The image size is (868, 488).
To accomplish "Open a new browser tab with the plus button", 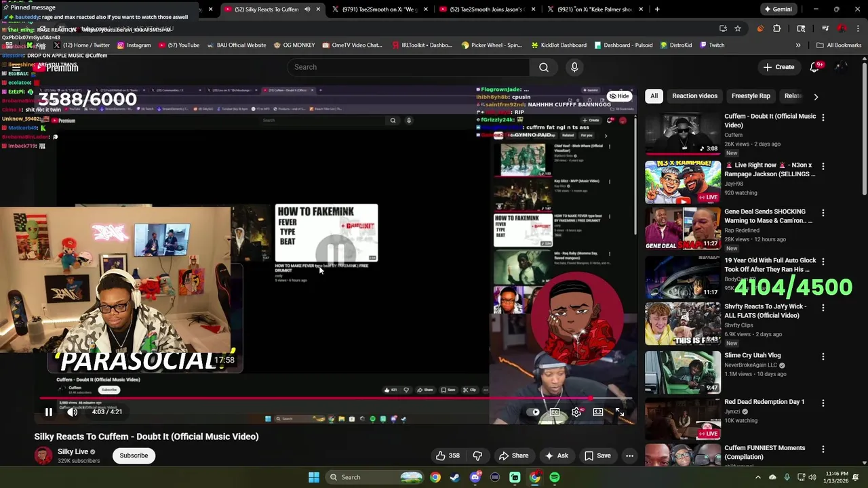I will pyautogui.click(x=657, y=9).
